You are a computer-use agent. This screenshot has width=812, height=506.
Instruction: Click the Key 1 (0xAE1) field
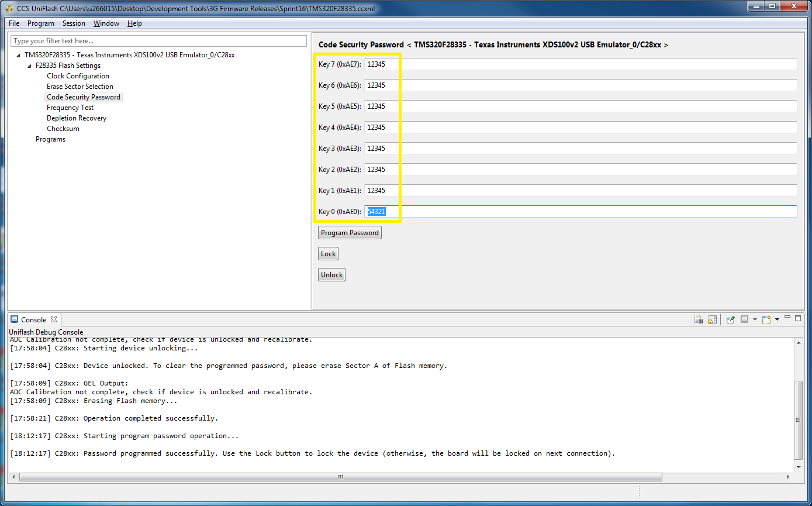(x=581, y=191)
